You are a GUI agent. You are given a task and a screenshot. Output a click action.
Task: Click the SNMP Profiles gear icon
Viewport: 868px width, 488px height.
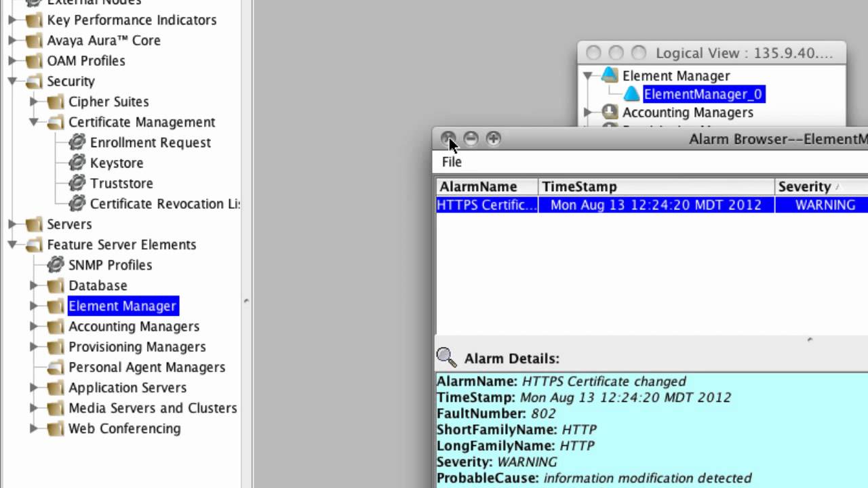click(x=56, y=265)
